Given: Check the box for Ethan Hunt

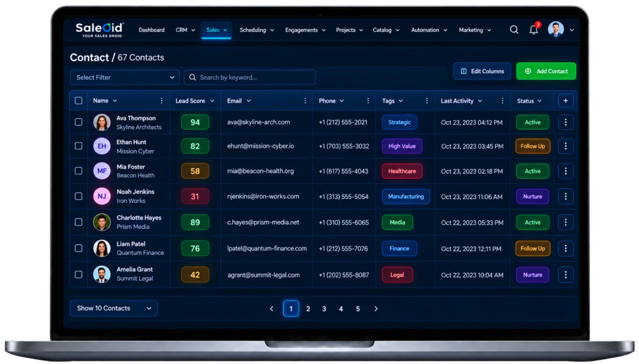Looking at the screenshot, I should tap(78, 146).
